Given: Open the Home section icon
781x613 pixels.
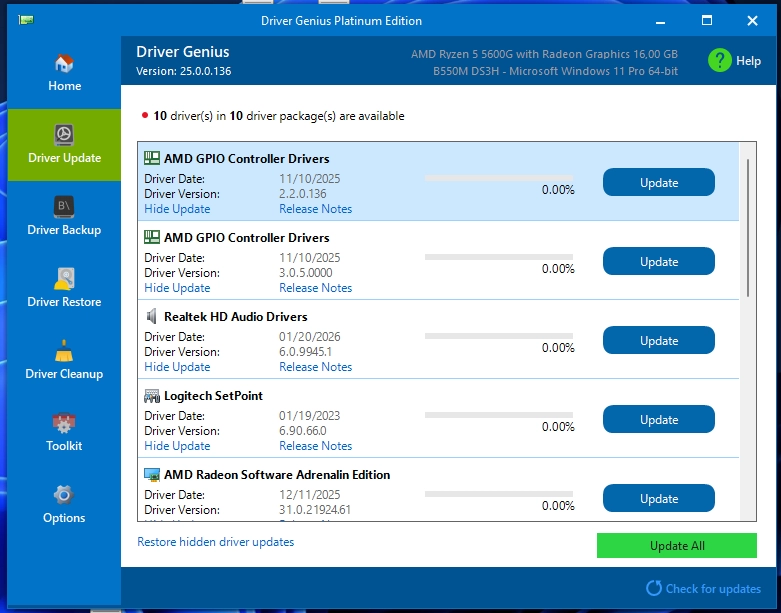Looking at the screenshot, I should coord(64,63).
